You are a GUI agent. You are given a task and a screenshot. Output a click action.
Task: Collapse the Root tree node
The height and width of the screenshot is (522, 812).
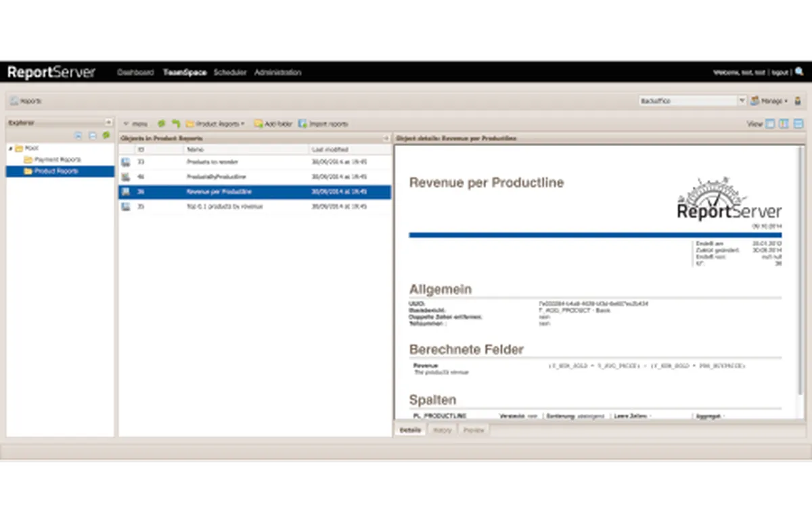pos(10,148)
